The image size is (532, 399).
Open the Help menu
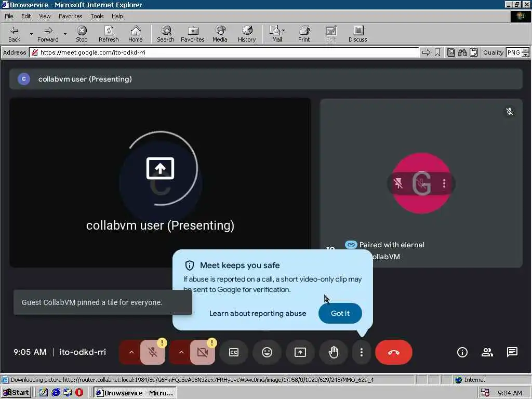[x=117, y=16]
